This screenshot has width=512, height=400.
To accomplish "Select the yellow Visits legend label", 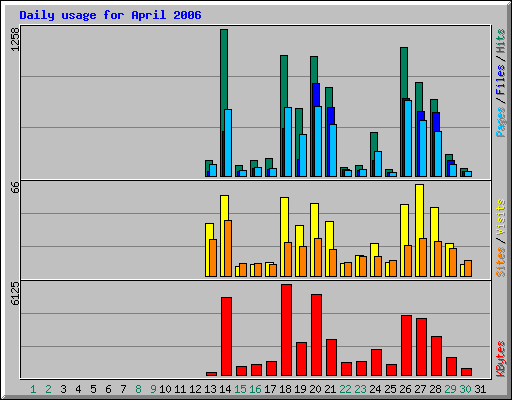I will coord(500,218).
